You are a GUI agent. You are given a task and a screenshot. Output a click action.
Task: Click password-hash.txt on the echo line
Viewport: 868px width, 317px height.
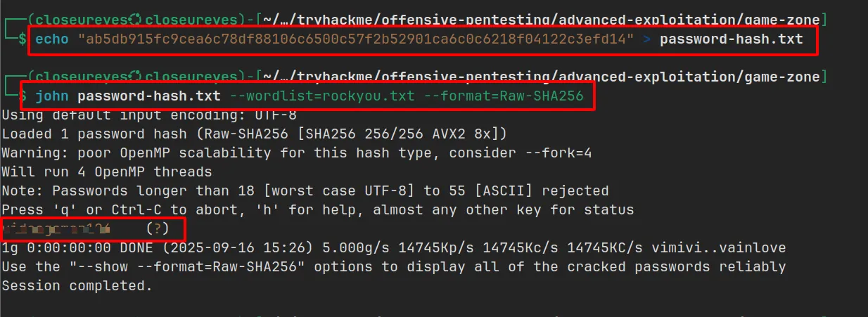731,39
